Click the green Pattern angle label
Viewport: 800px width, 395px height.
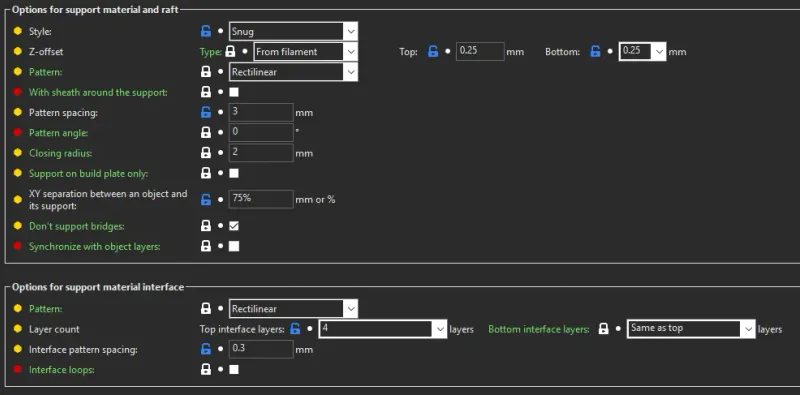click(58, 133)
